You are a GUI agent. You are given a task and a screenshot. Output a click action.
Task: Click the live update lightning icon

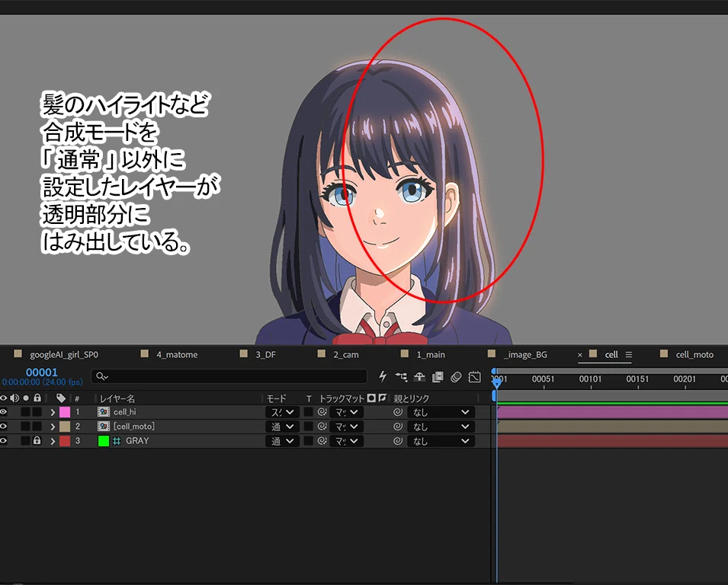[x=383, y=376]
